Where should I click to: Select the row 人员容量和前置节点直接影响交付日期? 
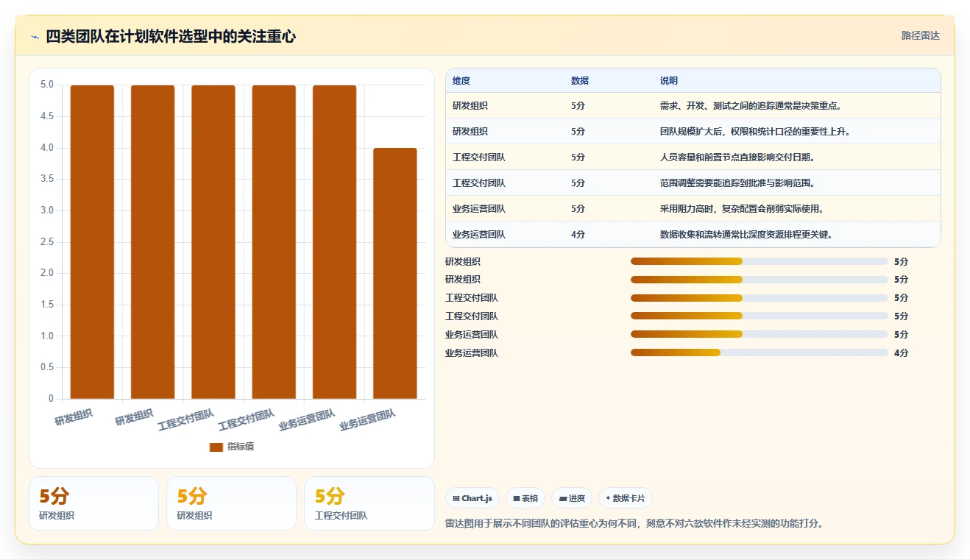pyautogui.click(x=693, y=157)
